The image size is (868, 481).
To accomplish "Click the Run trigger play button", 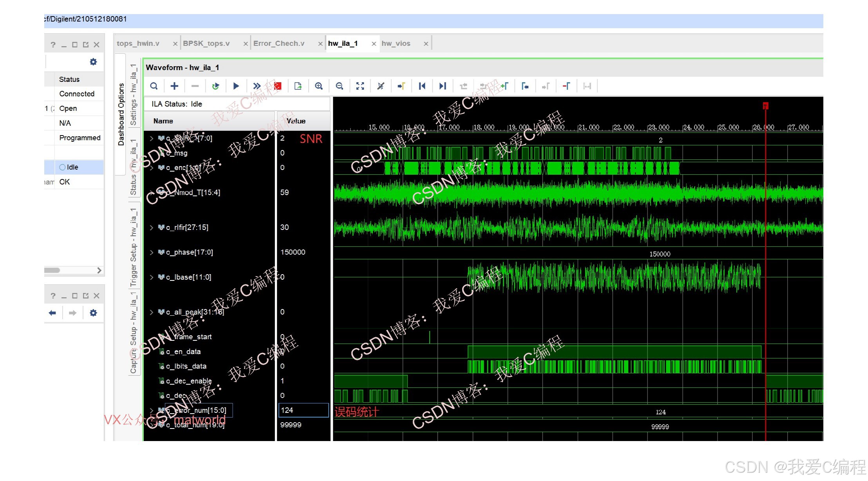I will (236, 86).
